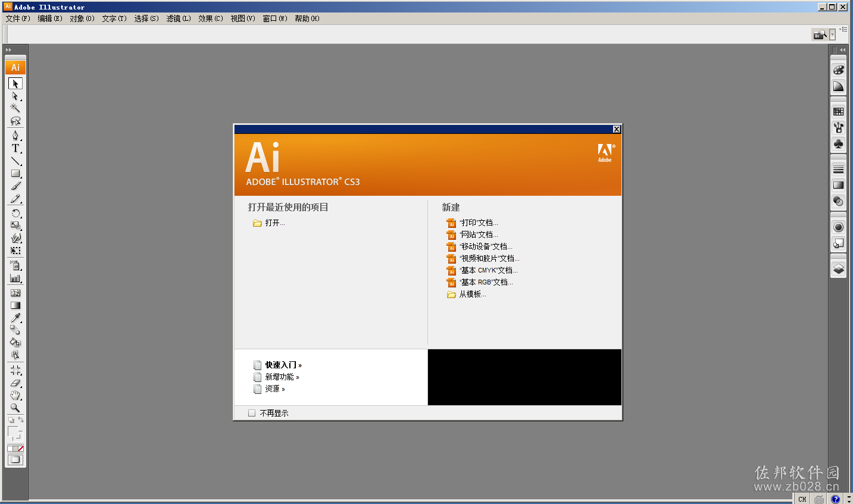
Task: Check the 不再显示 checkbox
Action: click(x=252, y=413)
